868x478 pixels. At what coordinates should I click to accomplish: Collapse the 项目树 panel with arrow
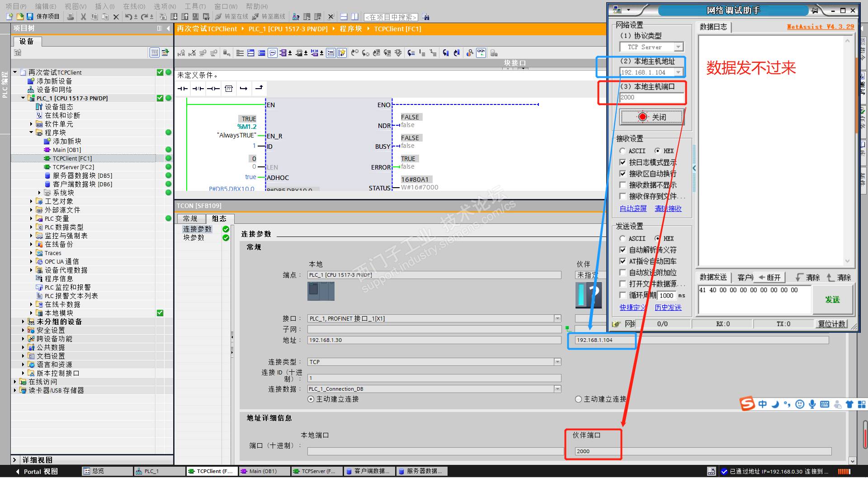point(168,28)
